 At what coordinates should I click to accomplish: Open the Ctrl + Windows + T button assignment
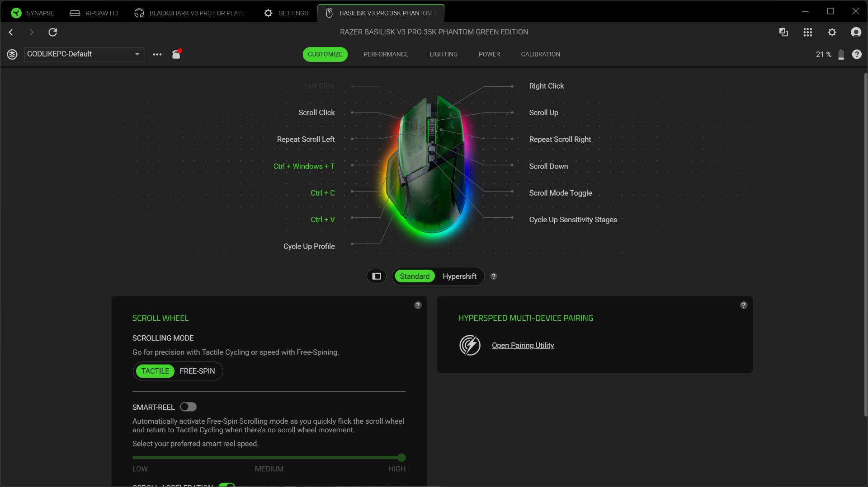[304, 166]
